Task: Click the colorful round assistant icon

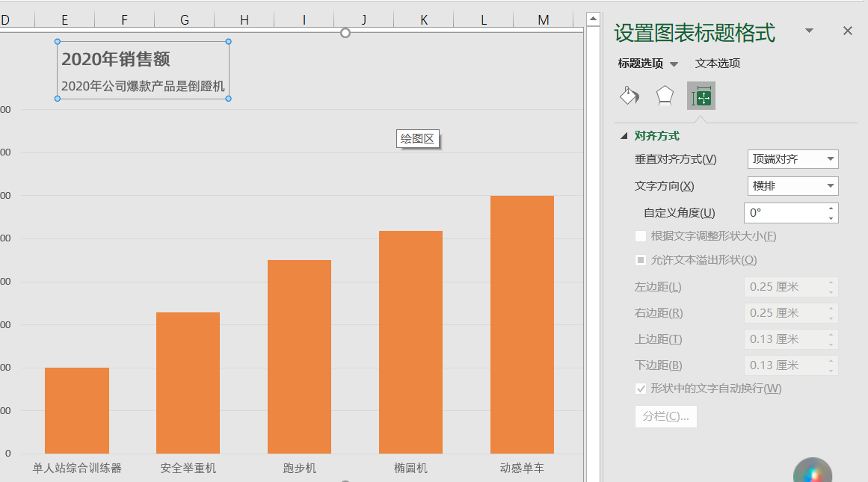Action: click(x=813, y=473)
